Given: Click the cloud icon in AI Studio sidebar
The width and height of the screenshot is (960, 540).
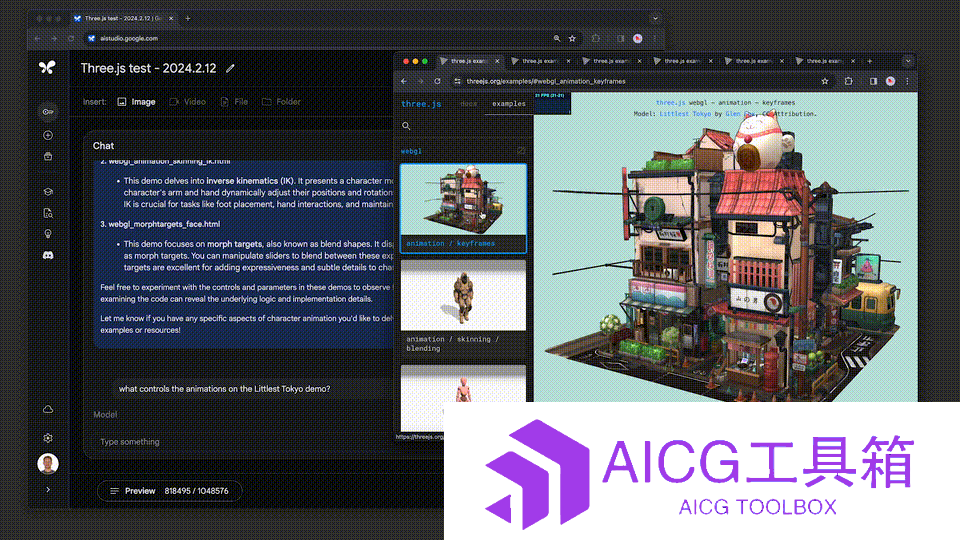Looking at the screenshot, I should 48,409.
